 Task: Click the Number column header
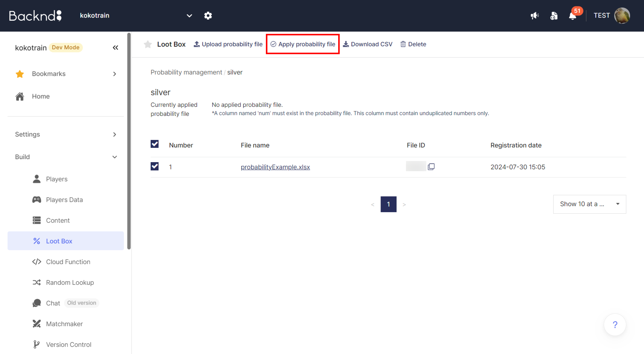(x=181, y=145)
